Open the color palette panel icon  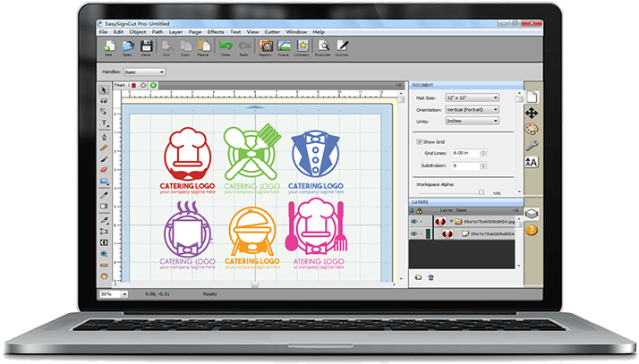tap(532, 129)
